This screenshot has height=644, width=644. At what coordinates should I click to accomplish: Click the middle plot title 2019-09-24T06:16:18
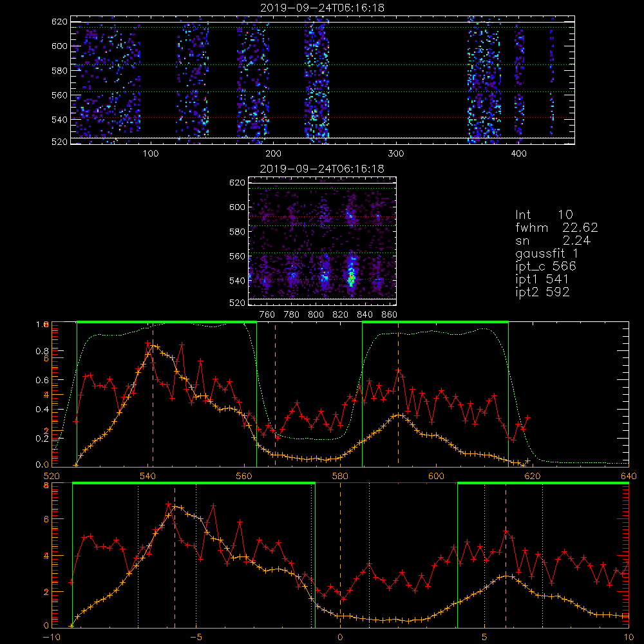point(322,169)
